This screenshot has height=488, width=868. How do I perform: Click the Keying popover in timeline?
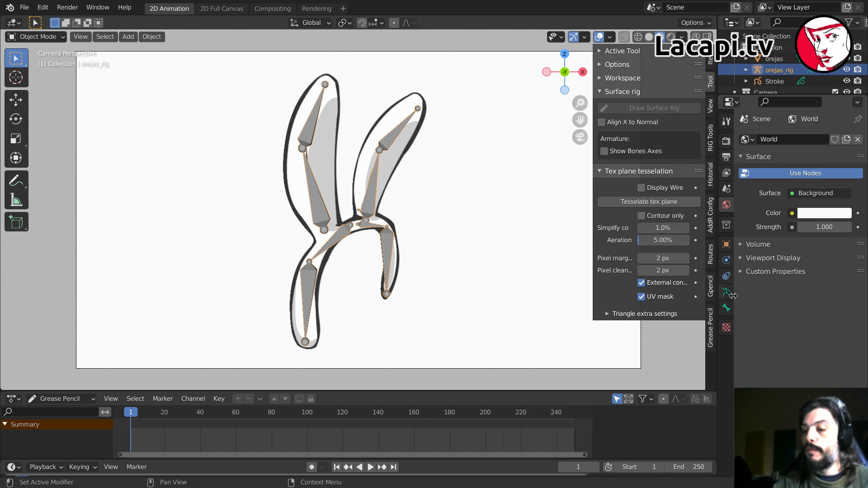pyautogui.click(x=82, y=467)
